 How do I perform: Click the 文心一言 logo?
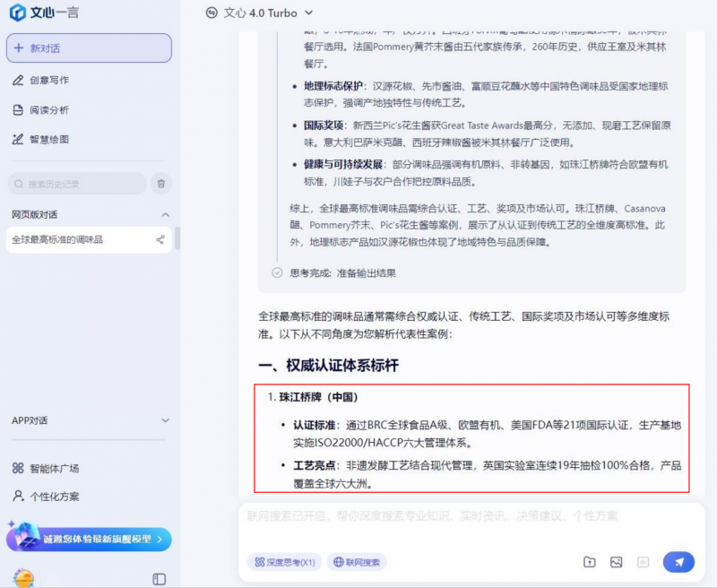point(44,13)
